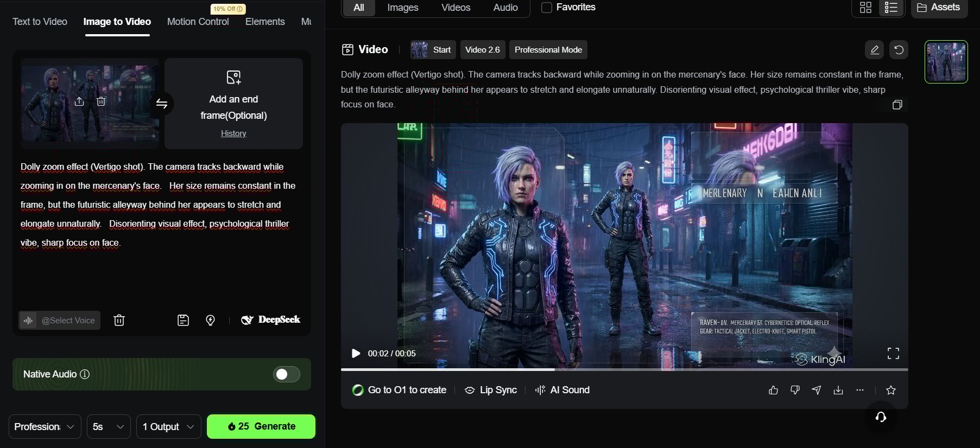Select the green-outlined video thumbnail at right
Image resolution: width=980 pixels, height=448 pixels.
point(946,62)
